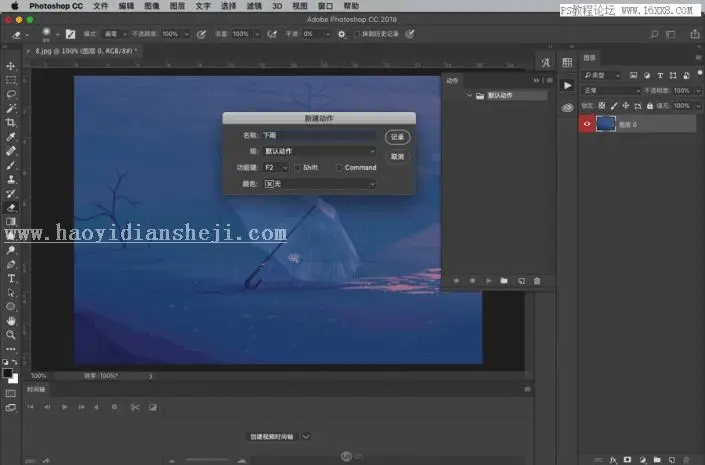Screen dimensions: 705x465
Task: Select the Brush tool
Action: click(11, 165)
